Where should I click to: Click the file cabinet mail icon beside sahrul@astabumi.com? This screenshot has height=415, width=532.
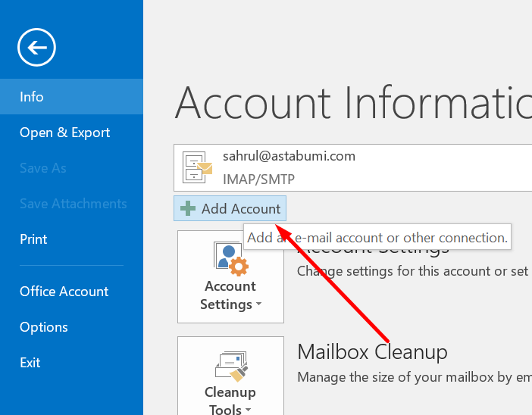coord(199,168)
